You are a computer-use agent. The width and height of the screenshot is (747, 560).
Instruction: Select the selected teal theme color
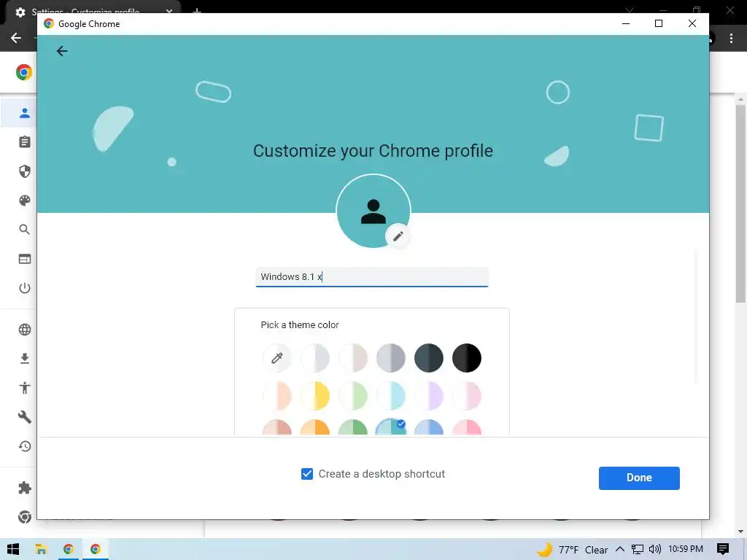(x=391, y=427)
